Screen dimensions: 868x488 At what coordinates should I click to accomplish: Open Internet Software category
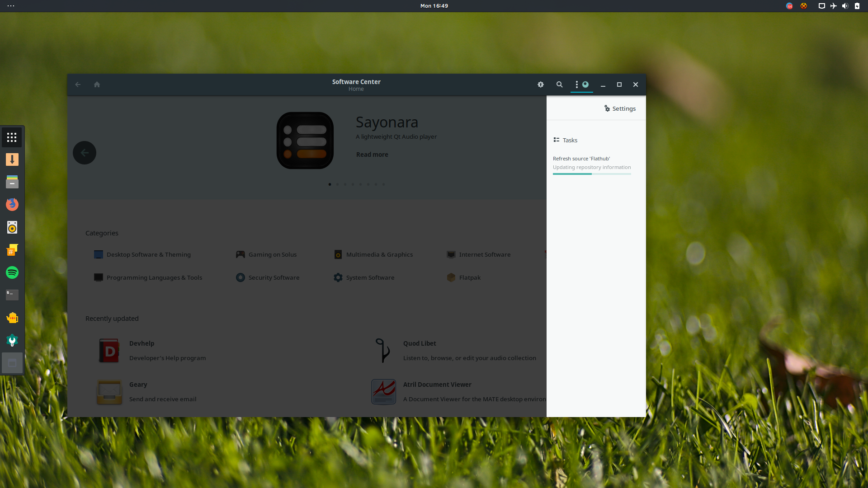[x=479, y=254]
